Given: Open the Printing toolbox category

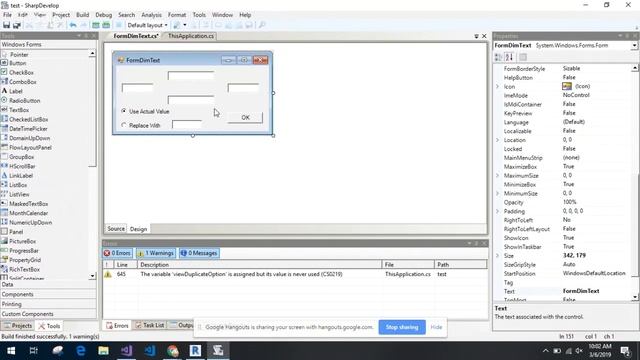Looking at the screenshot, I should click(x=48, y=304).
